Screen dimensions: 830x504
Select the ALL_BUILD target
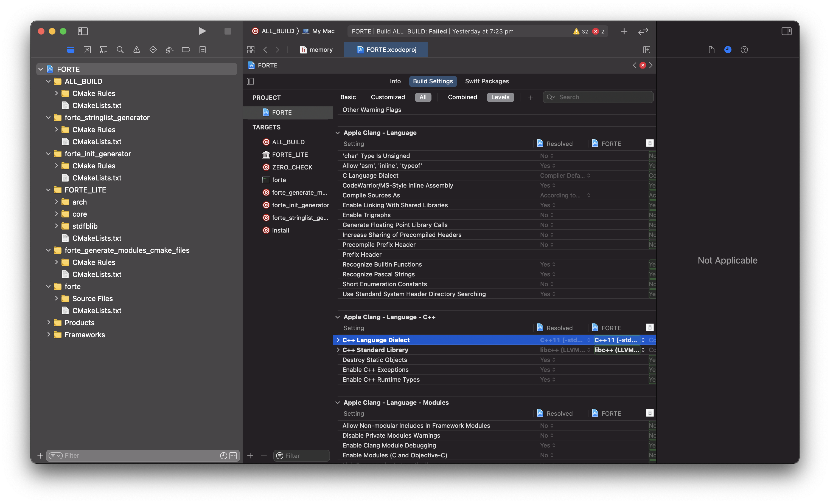(x=284, y=142)
